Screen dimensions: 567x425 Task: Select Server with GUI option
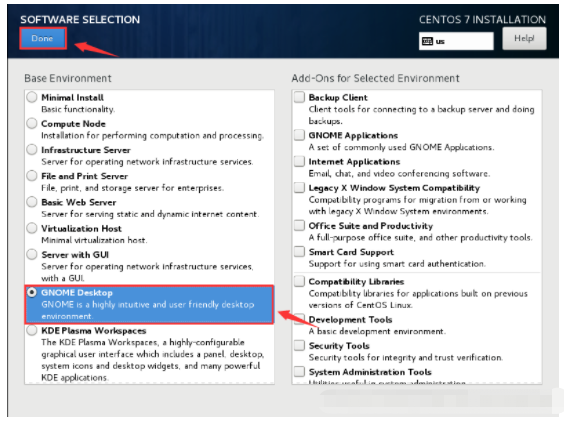pyautogui.click(x=32, y=255)
